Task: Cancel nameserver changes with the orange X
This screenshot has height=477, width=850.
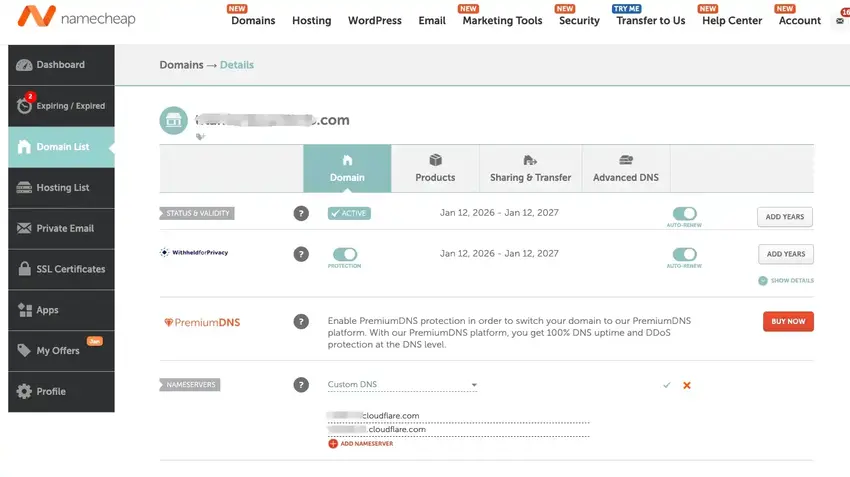Action: point(687,385)
